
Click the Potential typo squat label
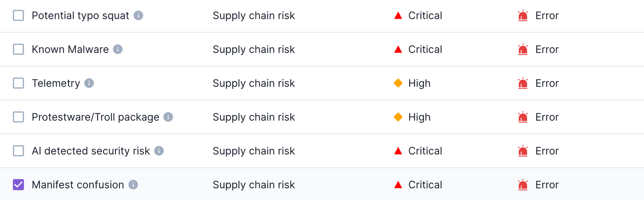click(80, 16)
